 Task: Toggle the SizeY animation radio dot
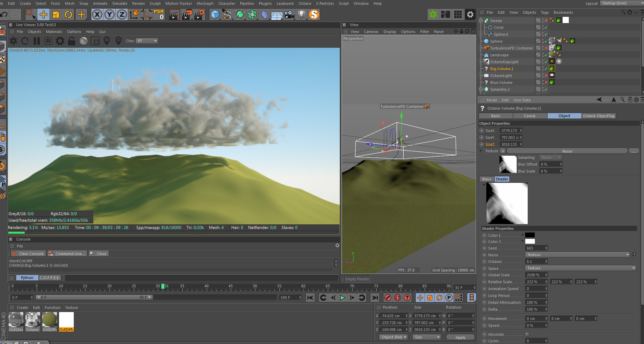[482, 137]
